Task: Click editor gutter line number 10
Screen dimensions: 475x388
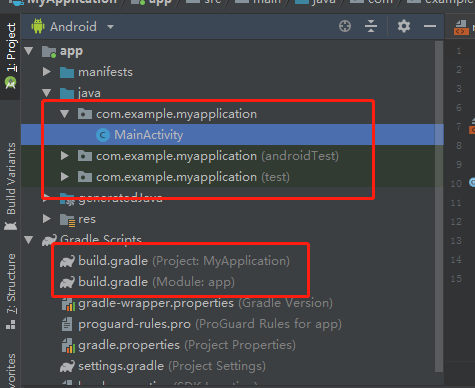Action: [456, 183]
